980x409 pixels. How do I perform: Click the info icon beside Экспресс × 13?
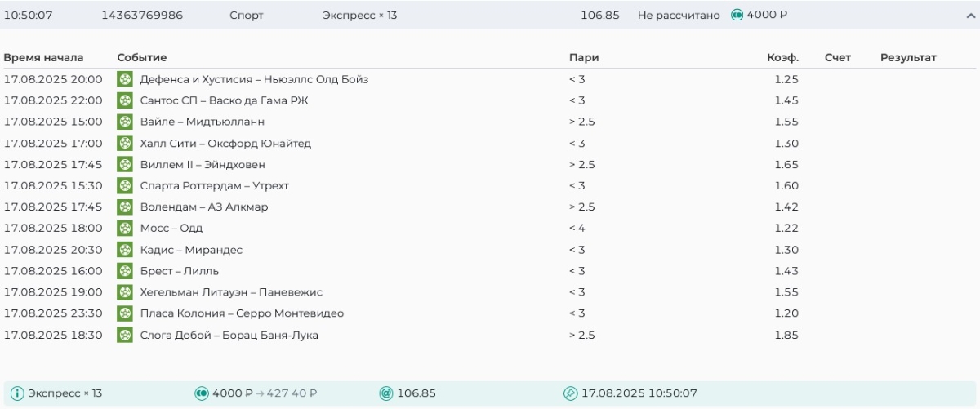click(17, 393)
